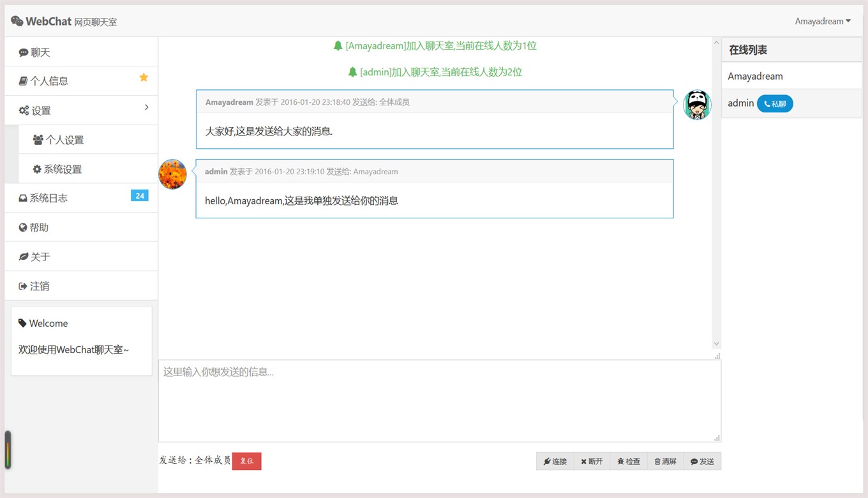Screen dimensions: 868x498
Task: Open the 个人信息 menu item
Action: tap(81, 81)
